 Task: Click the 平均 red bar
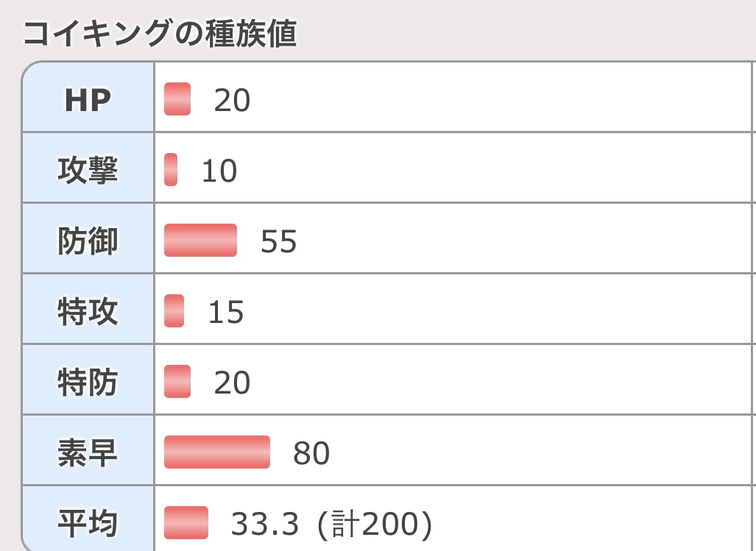point(186,522)
